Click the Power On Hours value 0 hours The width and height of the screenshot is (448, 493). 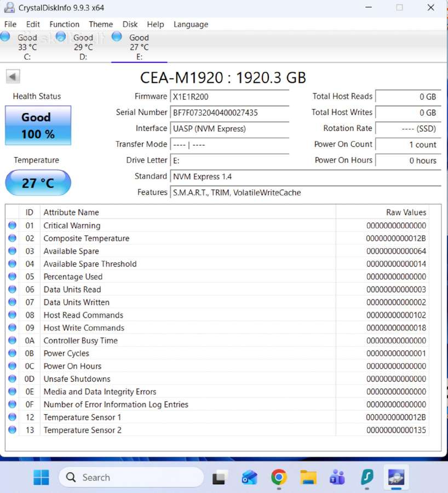click(409, 160)
